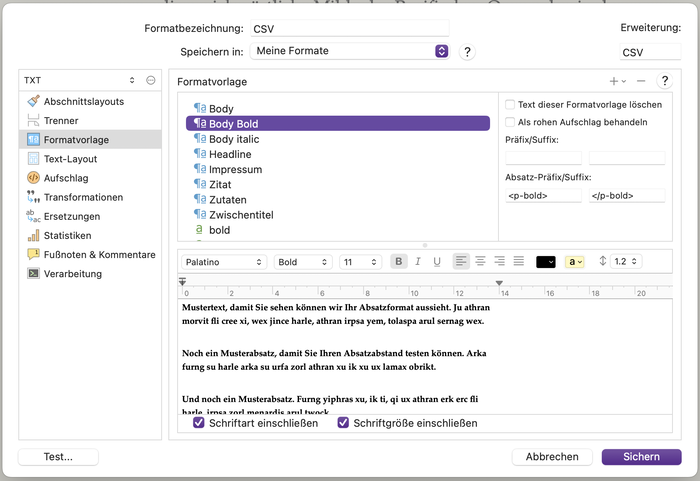700x481 pixels.
Task: Select the Impressum style row
Action: pyautogui.click(x=338, y=169)
